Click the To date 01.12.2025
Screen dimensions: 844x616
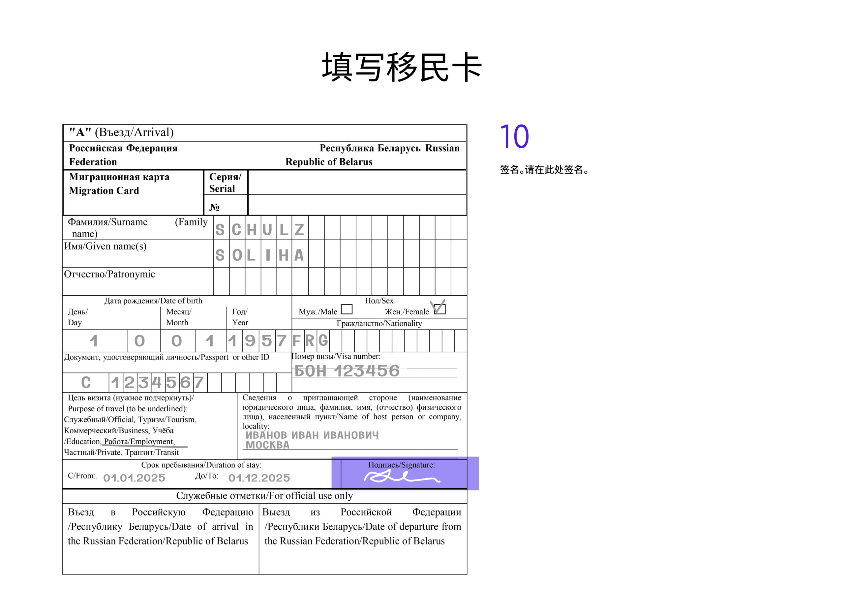coord(259,478)
